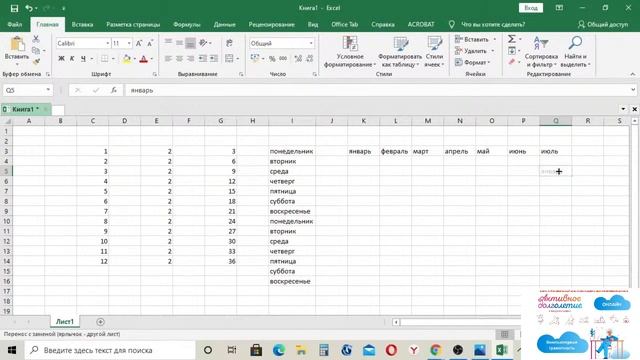Click the Общий доступ share button
Screen dimensions: 640x360
pos(603,24)
